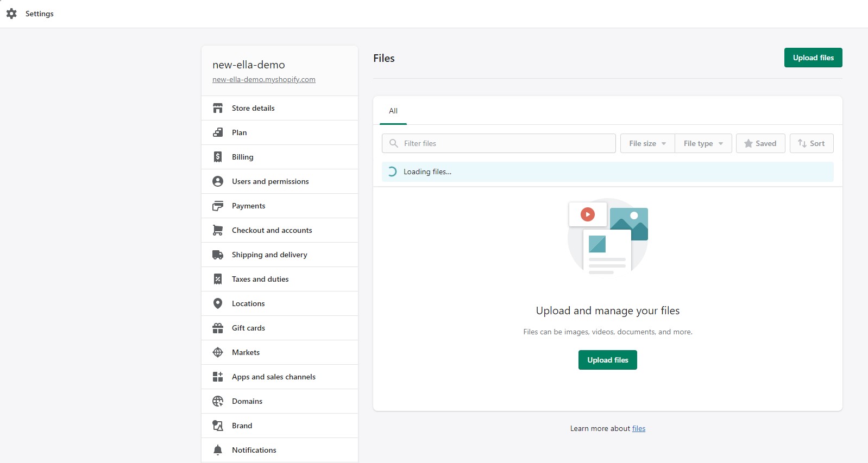Viewport: 868px width, 463px height.
Task: Toggle the Saved star filter
Action: pyautogui.click(x=760, y=143)
